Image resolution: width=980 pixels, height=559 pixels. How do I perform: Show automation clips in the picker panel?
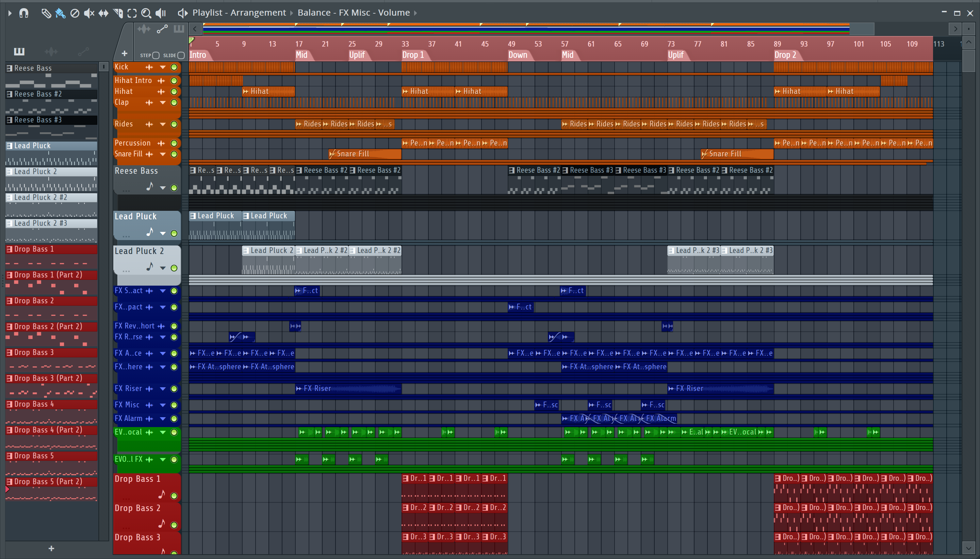click(83, 51)
